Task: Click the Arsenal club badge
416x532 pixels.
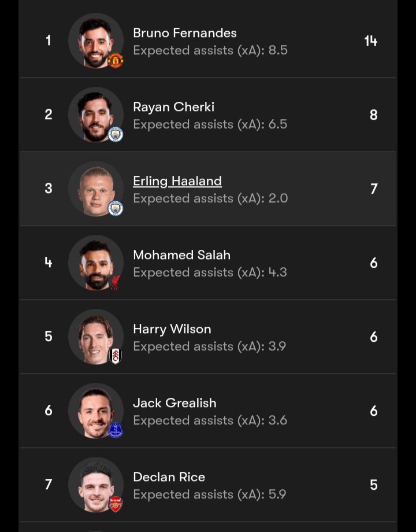Action: 116,504
